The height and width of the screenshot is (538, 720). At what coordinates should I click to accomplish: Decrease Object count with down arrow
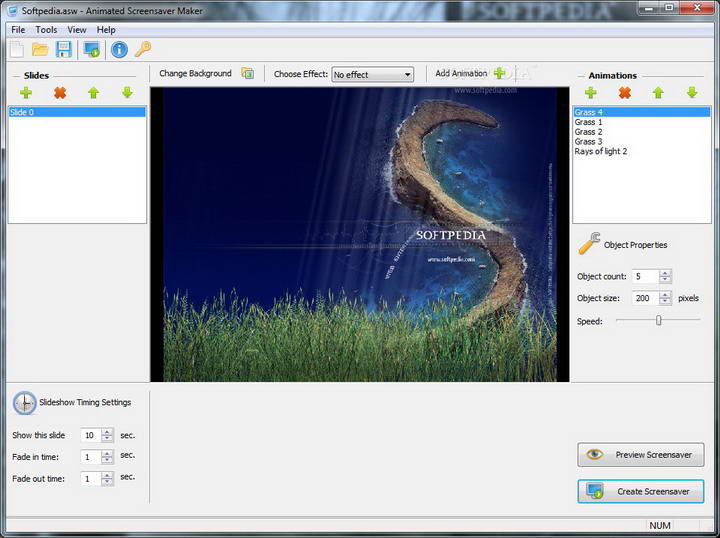pos(665,280)
